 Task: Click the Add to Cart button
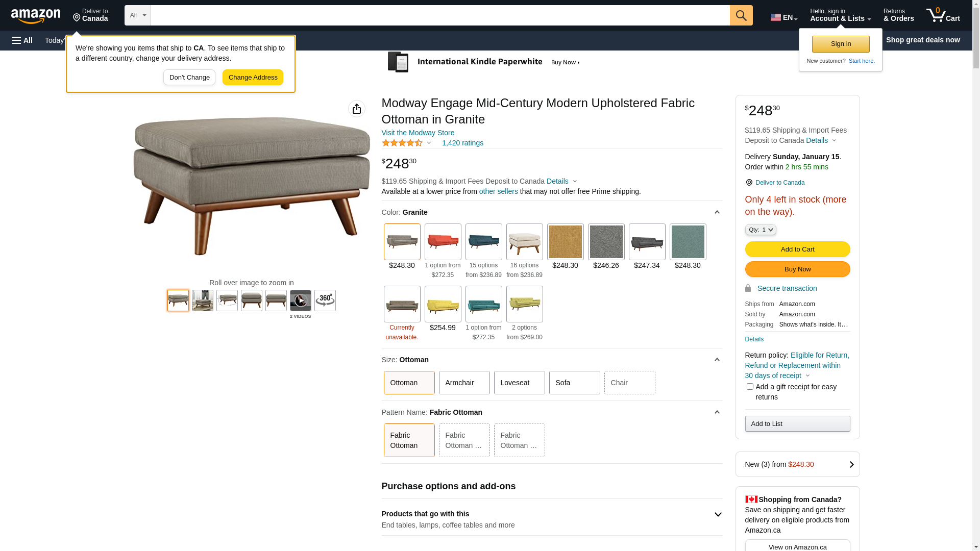pyautogui.click(x=797, y=249)
